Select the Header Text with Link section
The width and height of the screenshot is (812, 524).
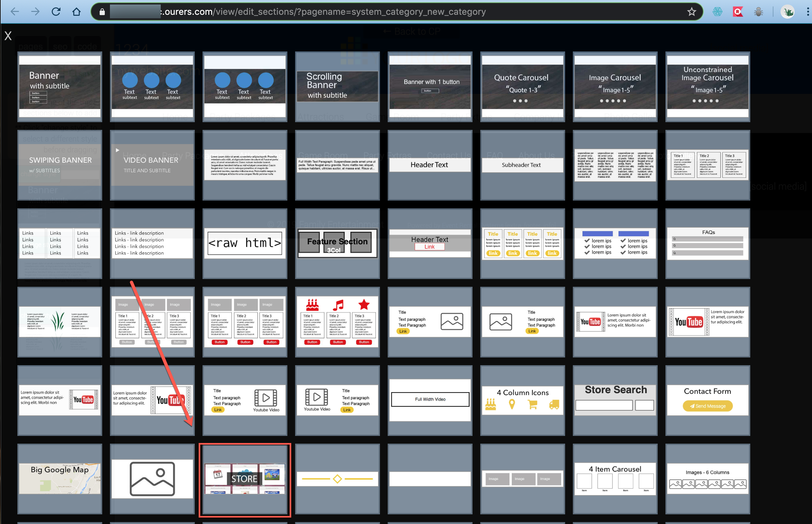[430, 244]
